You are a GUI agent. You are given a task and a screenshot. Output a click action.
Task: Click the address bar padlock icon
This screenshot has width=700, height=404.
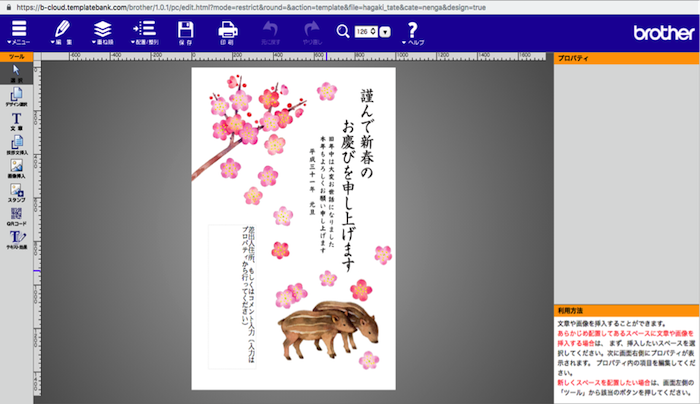pyautogui.click(x=8, y=7)
